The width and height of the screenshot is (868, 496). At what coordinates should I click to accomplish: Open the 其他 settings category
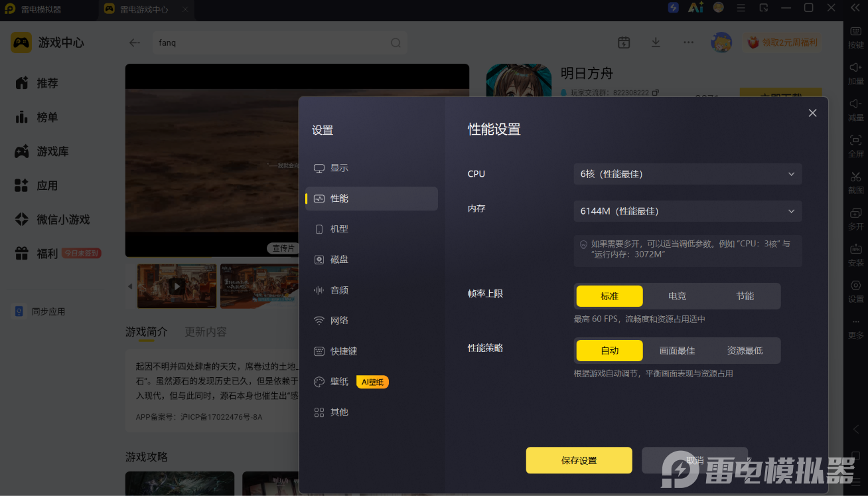372,412
